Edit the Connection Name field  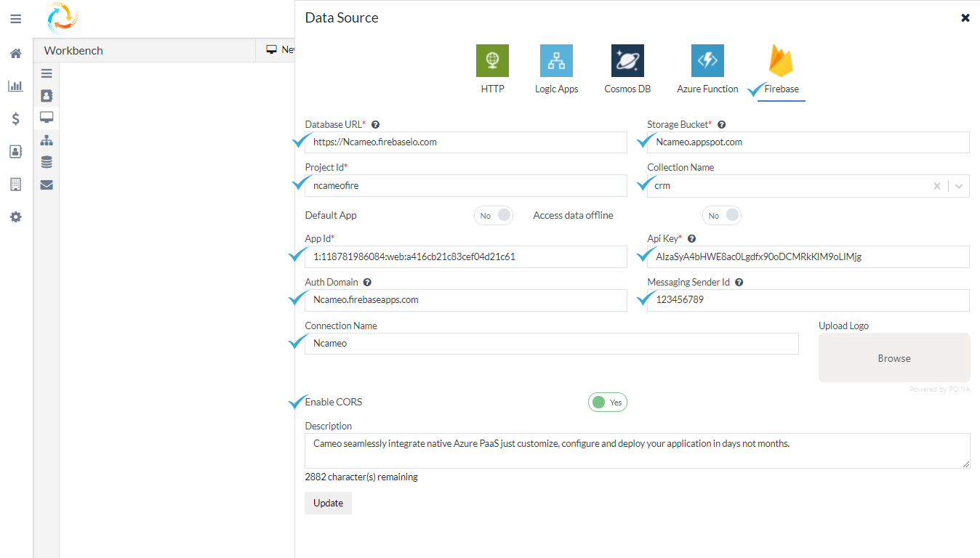(552, 344)
